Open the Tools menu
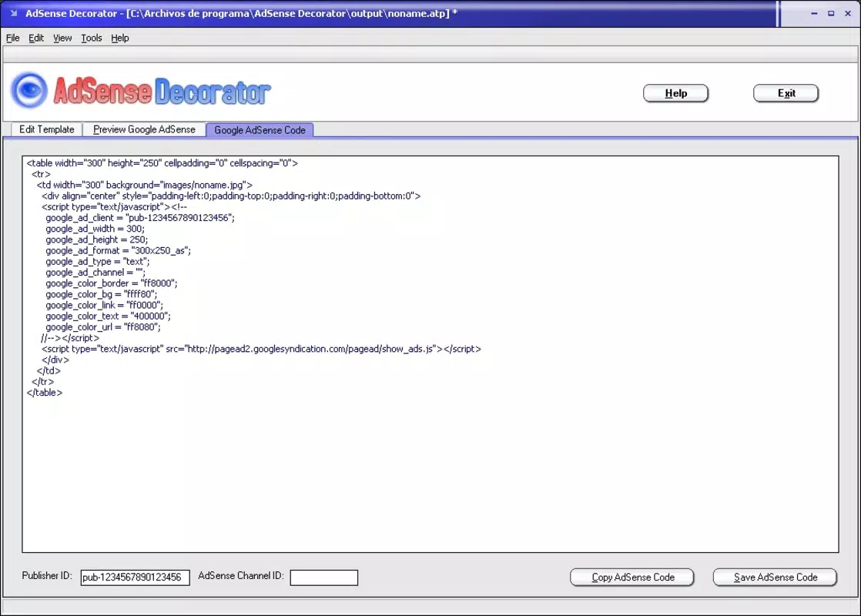The width and height of the screenshot is (861, 616). pyautogui.click(x=91, y=38)
